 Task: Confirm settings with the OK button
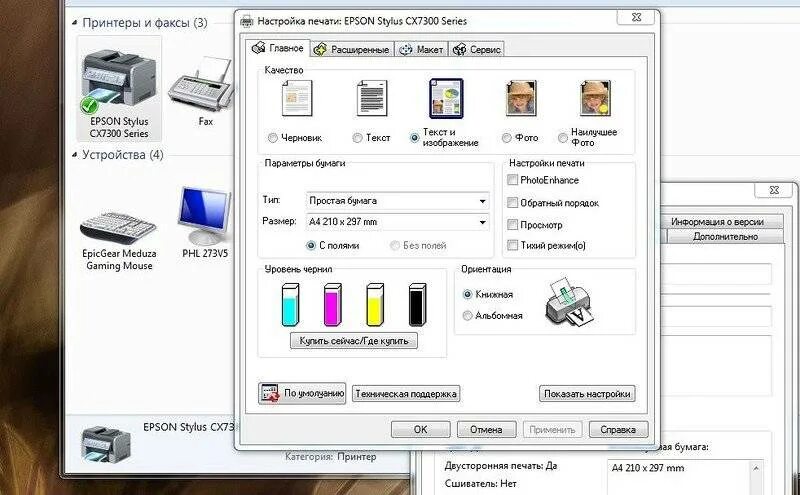pyautogui.click(x=420, y=430)
